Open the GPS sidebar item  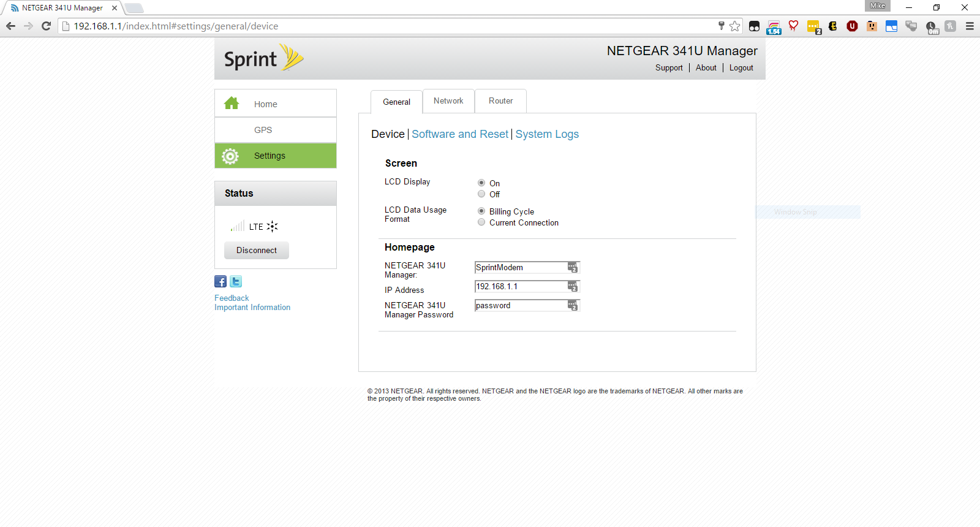pyautogui.click(x=276, y=130)
